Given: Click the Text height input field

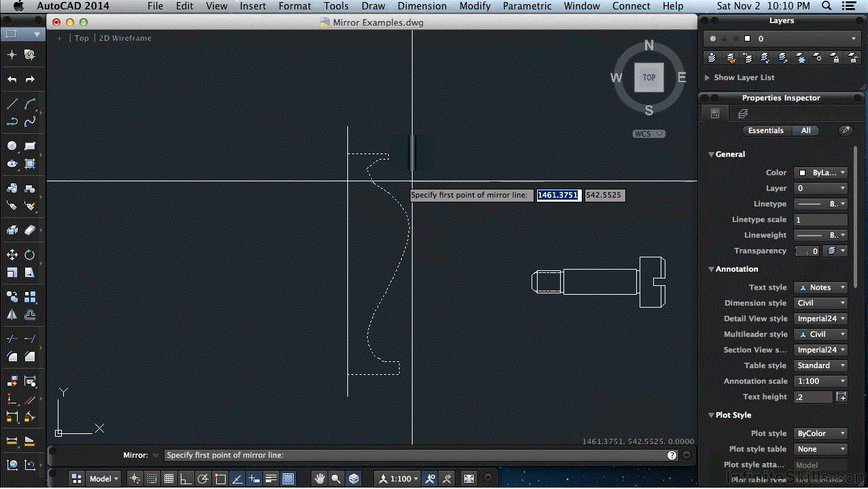Looking at the screenshot, I should coord(813,397).
